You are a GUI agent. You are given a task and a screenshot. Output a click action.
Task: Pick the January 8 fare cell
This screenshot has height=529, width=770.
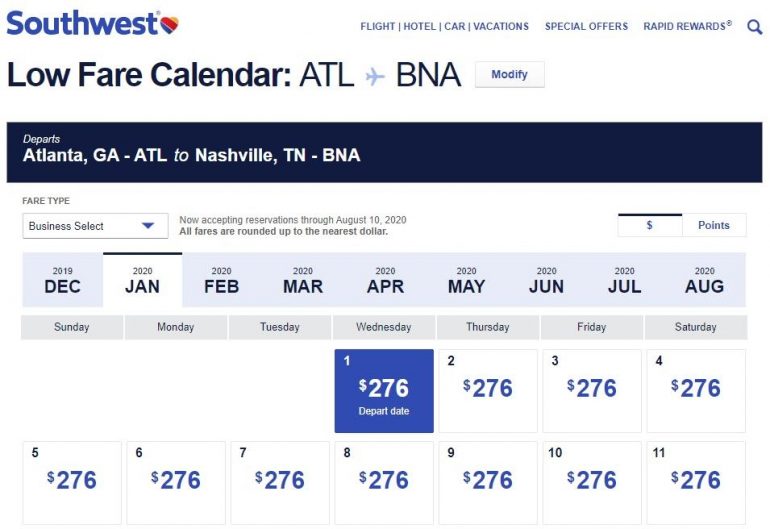[384, 481]
